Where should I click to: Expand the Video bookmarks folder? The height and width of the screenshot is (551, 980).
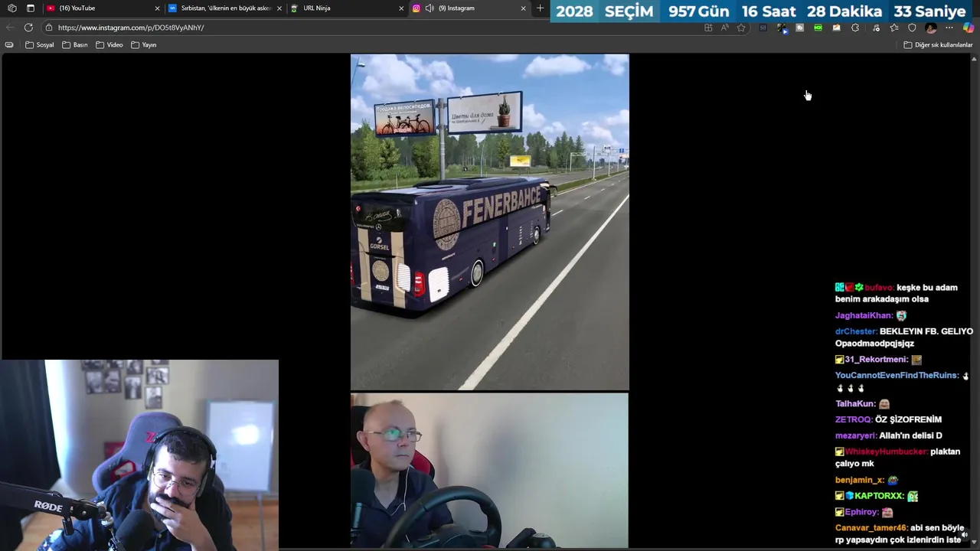coord(109,44)
